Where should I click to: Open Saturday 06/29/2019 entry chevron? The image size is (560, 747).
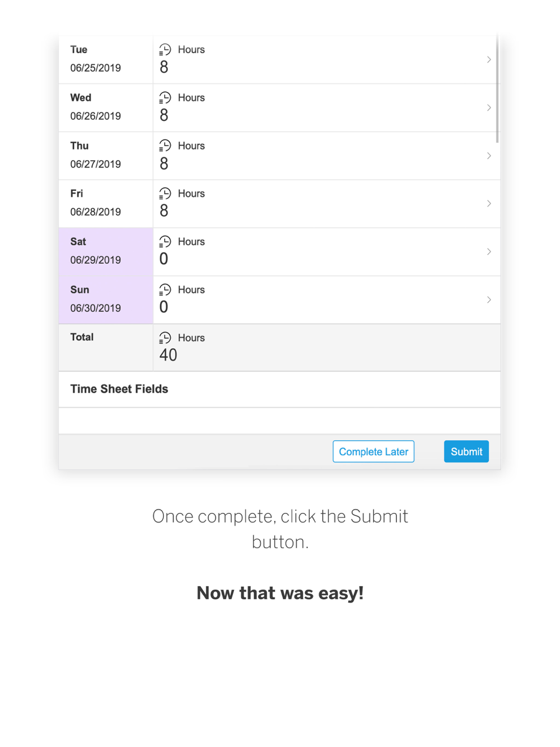click(x=489, y=251)
